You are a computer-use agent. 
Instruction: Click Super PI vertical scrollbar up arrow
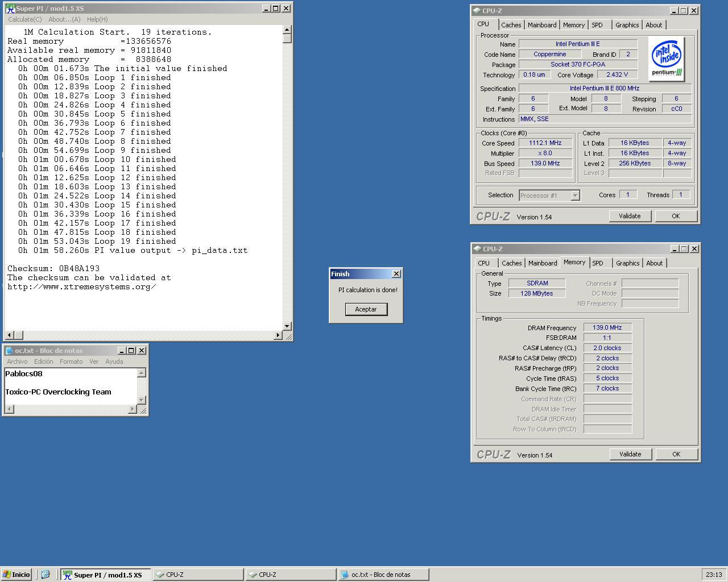tap(287, 30)
